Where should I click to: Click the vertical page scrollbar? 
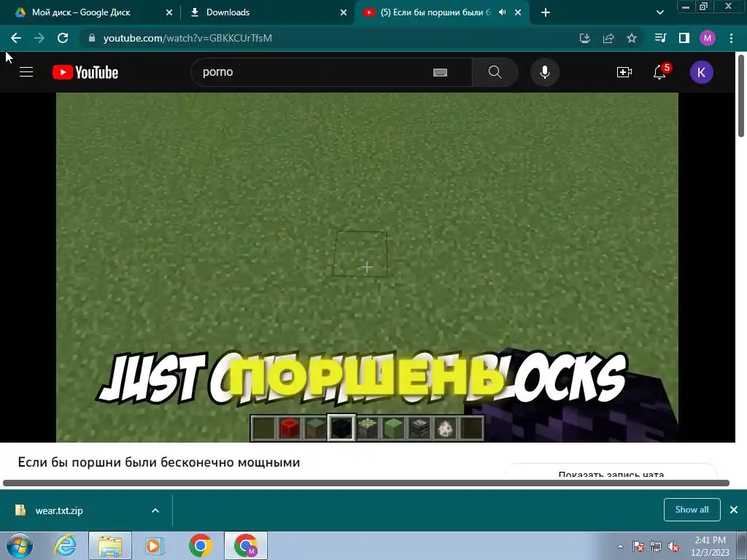[x=741, y=96]
